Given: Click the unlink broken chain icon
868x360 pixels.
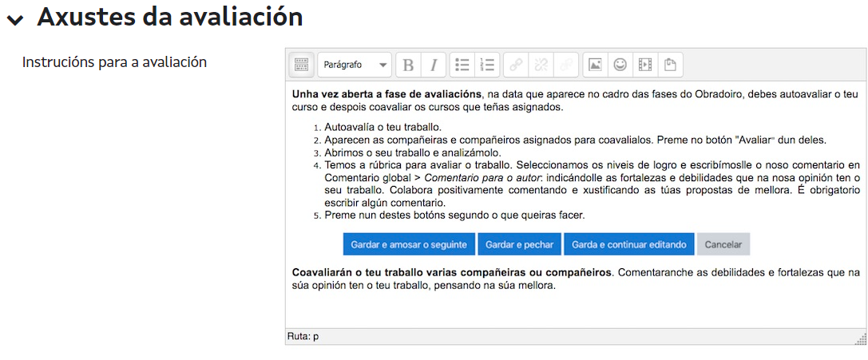Looking at the screenshot, I should pos(541,65).
